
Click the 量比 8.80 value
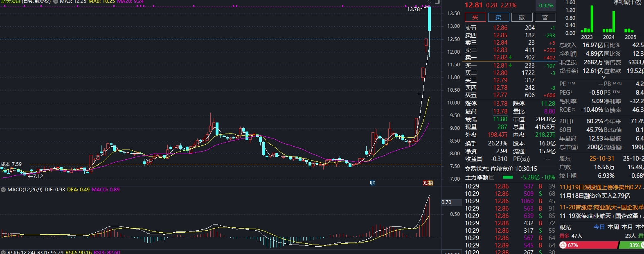(549, 111)
